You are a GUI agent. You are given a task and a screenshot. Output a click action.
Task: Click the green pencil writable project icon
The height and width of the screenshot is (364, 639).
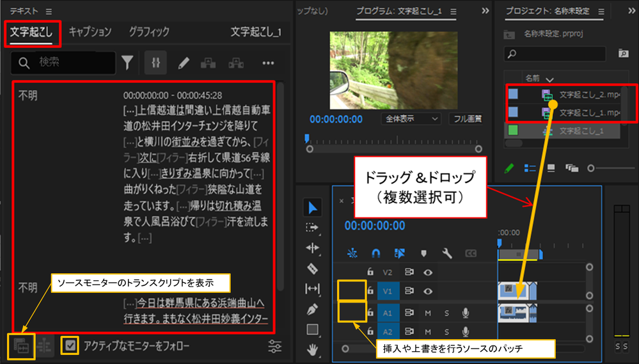tap(509, 168)
